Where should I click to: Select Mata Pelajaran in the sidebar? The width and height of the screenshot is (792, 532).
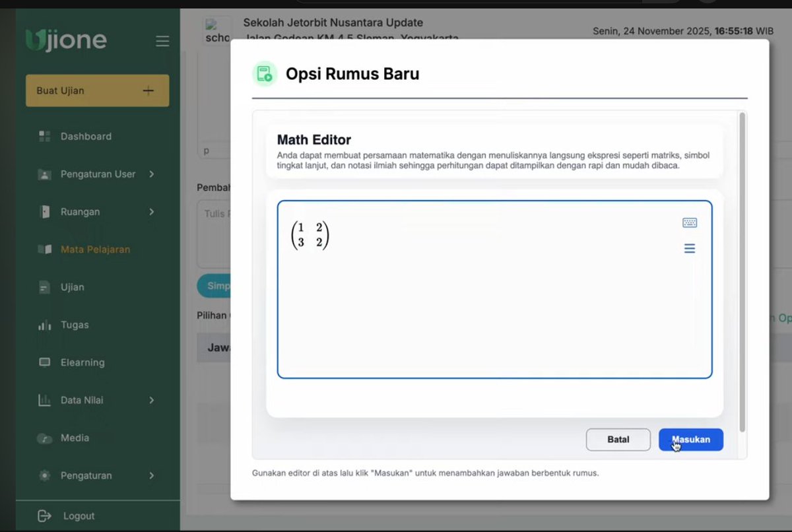tap(95, 249)
